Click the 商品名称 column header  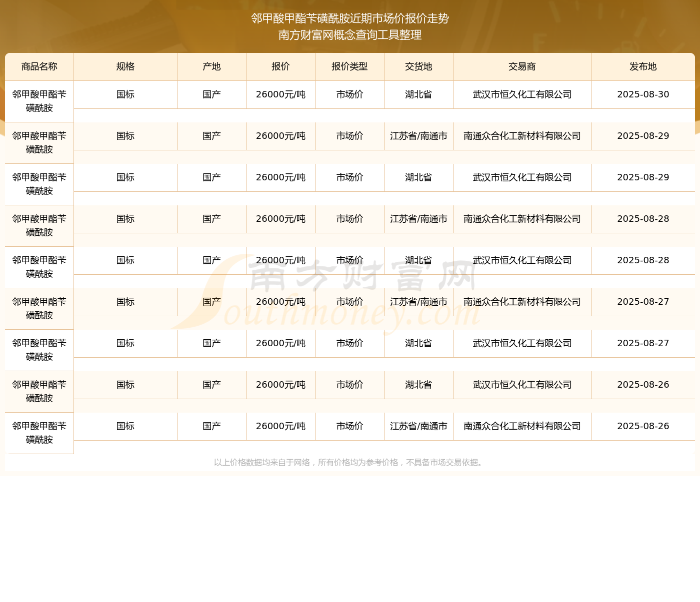[39, 66]
